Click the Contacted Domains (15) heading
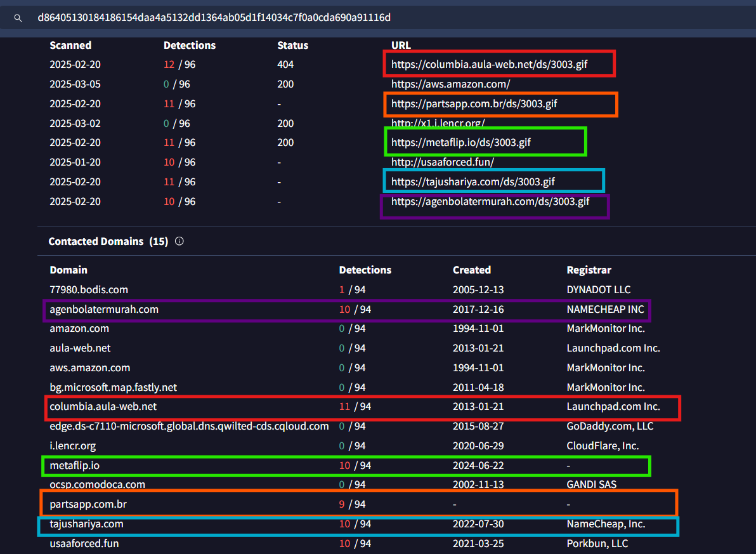This screenshot has width=756, height=554. (108, 241)
